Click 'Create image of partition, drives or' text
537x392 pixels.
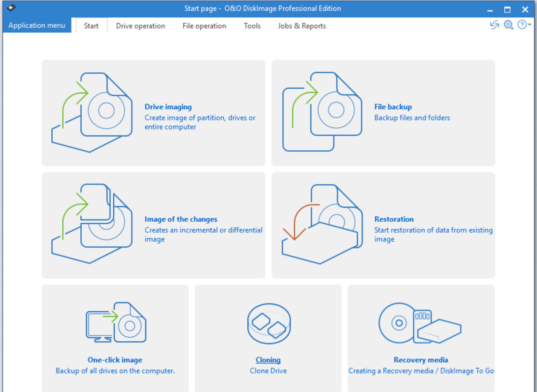[200, 118]
